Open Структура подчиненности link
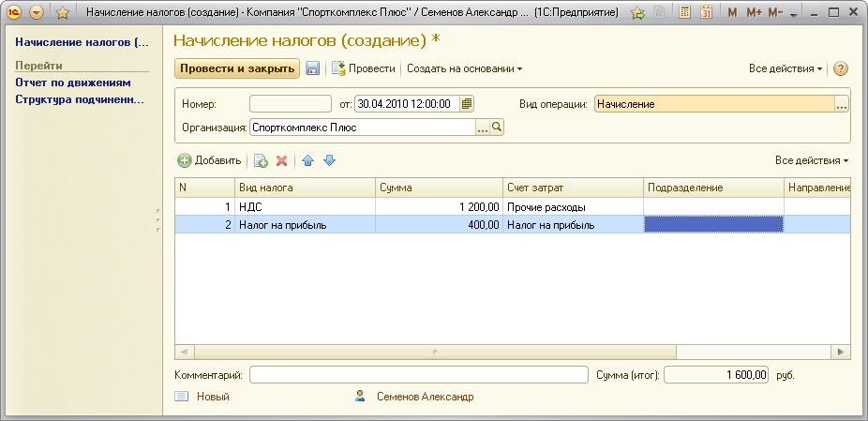This screenshot has height=421, width=868. [x=80, y=100]
